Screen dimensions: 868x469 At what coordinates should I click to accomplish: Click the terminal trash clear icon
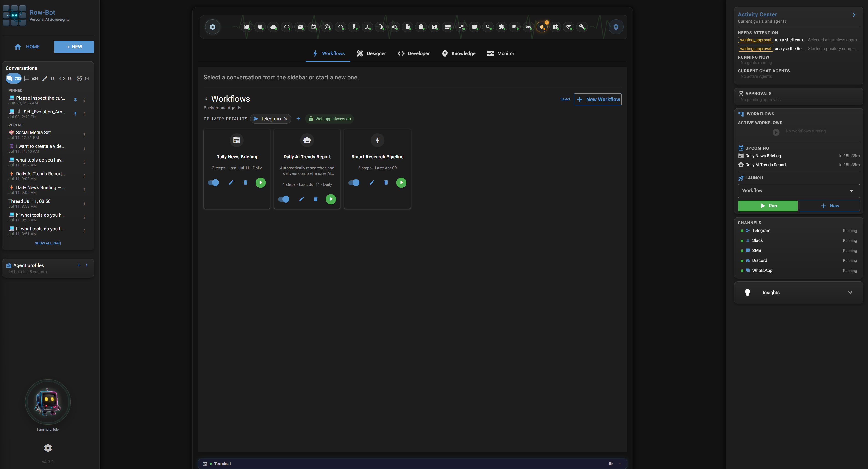[611, 463]
